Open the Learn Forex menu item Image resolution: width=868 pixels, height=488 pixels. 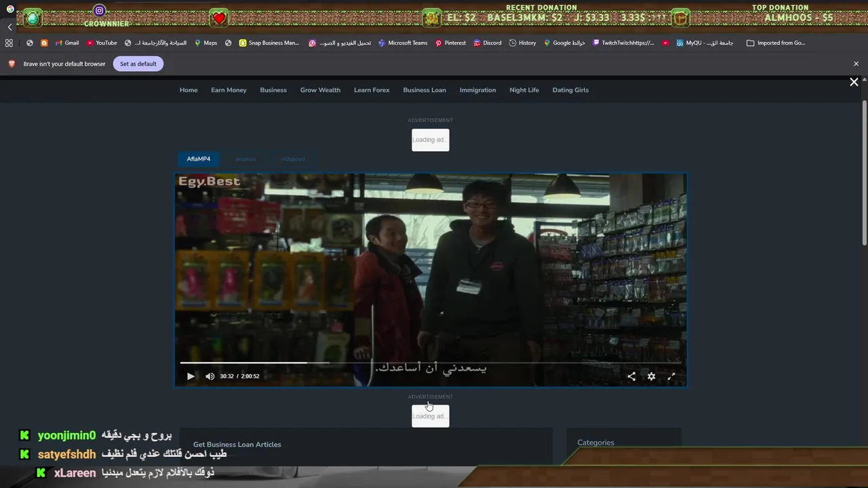click(x=372, y=89)
